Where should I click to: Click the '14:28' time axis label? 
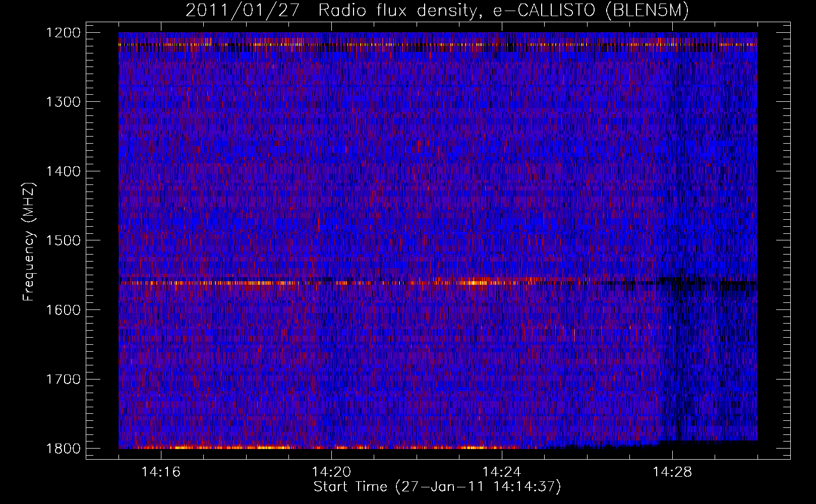(672, 472)
